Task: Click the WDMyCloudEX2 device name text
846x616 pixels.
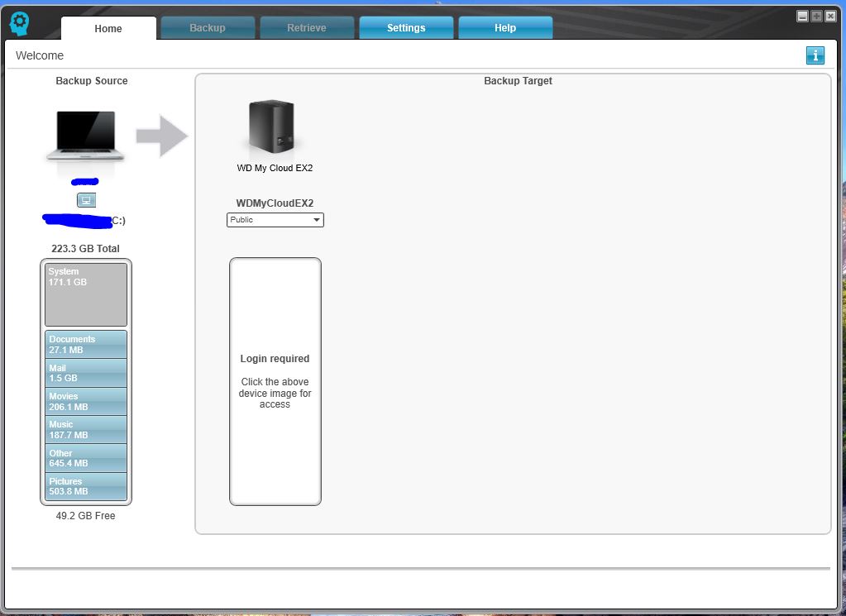Action: [x=275, y=203]
